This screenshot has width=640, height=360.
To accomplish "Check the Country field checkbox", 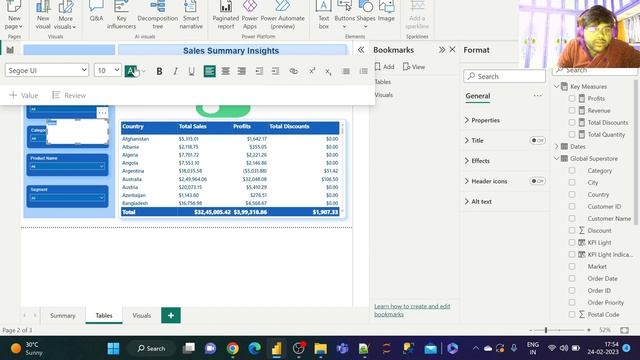I will [x=572, y=194].
